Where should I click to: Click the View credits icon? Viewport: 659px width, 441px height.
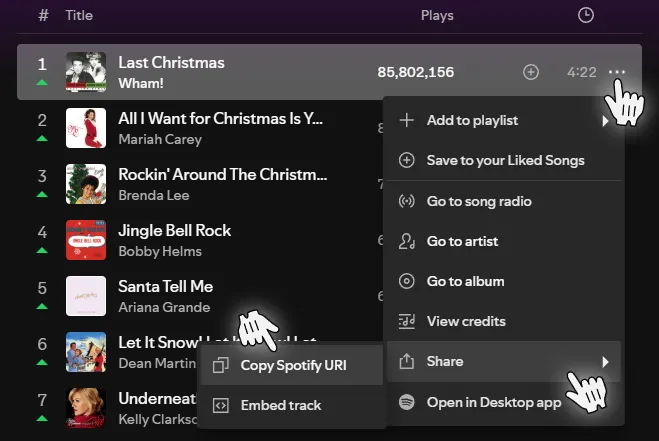[x=407, y=321]
